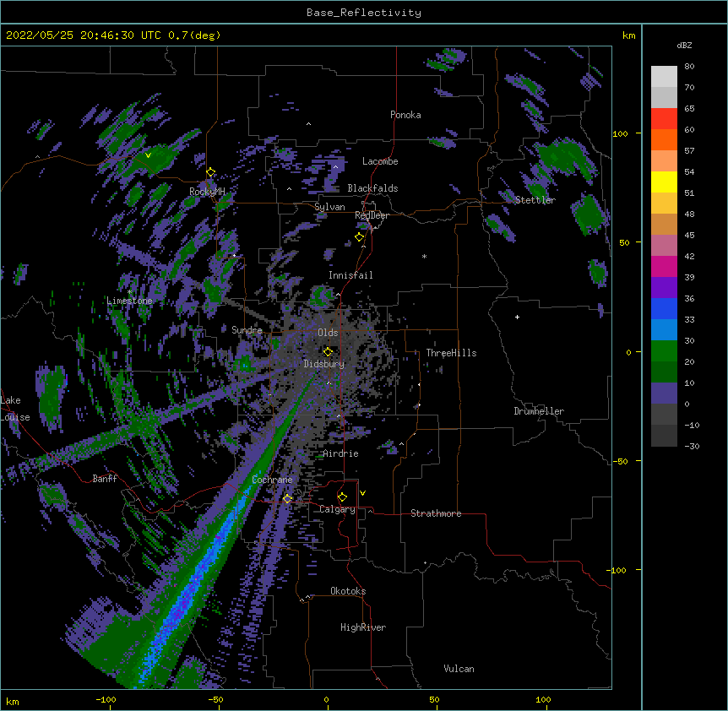Pick the magenta 39–42 dBZ legend swatch

pos(664,266)
